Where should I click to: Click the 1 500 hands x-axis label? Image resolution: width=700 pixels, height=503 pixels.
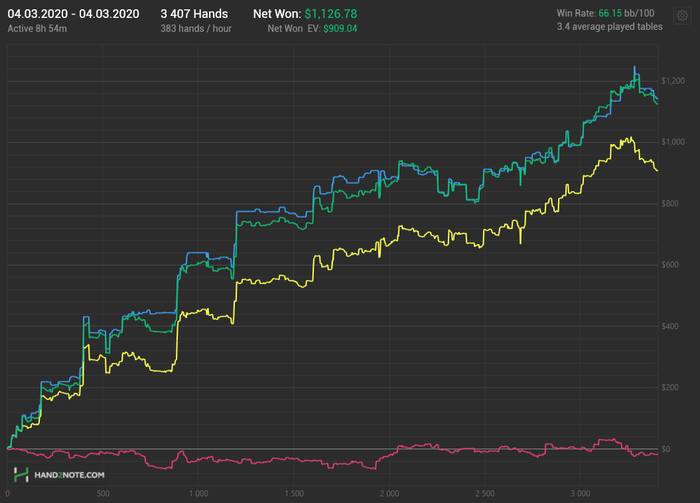[294, 494]
